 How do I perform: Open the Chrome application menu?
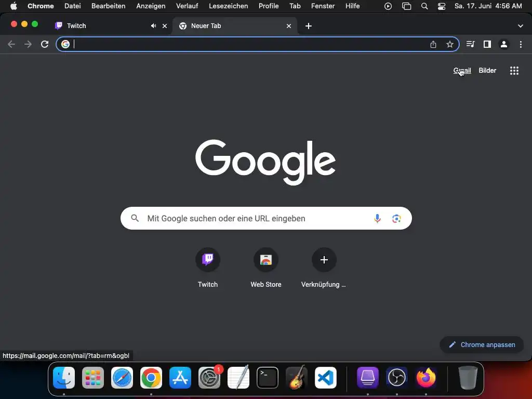[x=41, y=6]
